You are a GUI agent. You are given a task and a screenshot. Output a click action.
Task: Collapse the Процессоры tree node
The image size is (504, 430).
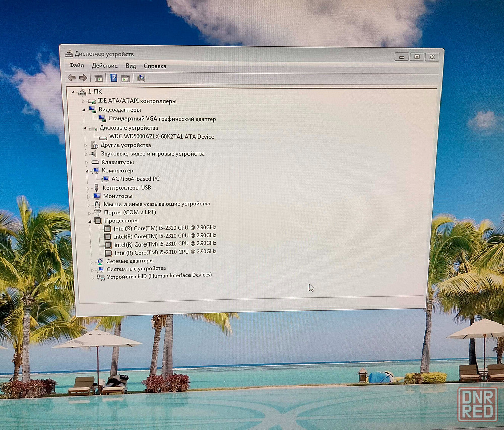(x=91, y=221)
